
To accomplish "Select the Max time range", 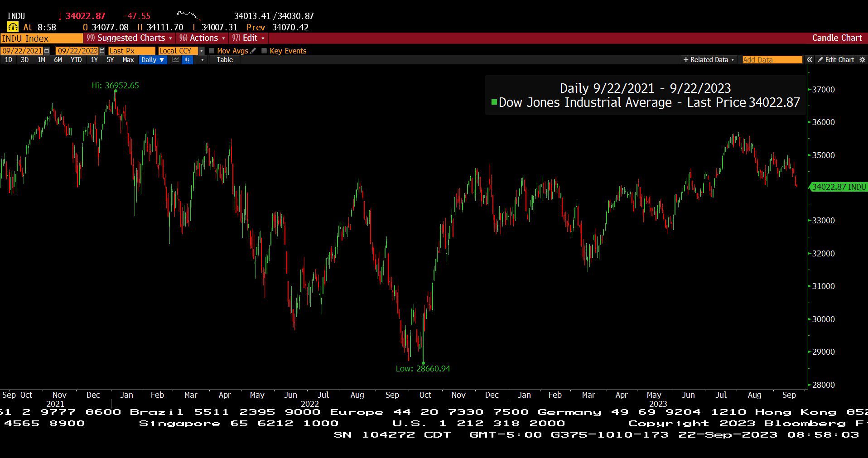I will click(x=128, y=60).
